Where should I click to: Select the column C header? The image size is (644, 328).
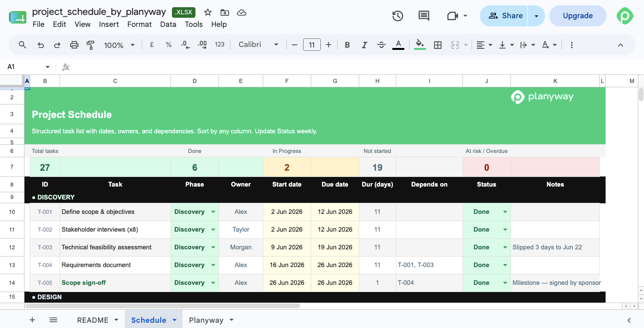coord(115,81)
